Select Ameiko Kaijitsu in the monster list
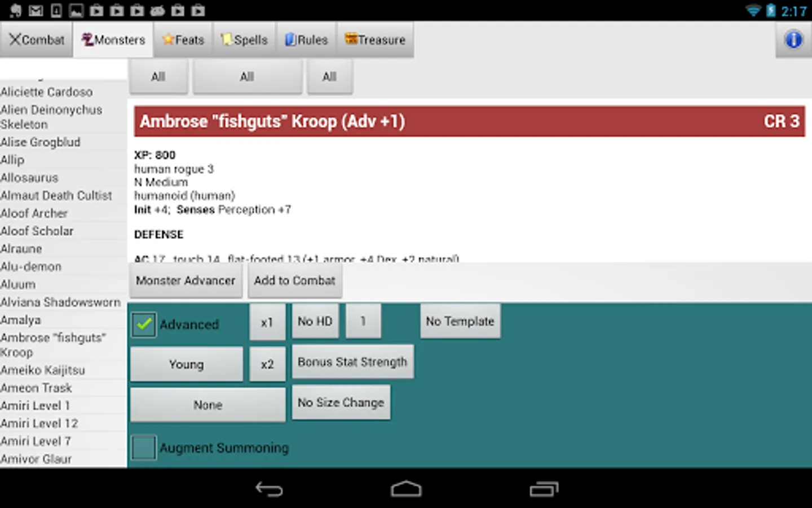This screenshot has width=812, height=508. pos(43,370)
